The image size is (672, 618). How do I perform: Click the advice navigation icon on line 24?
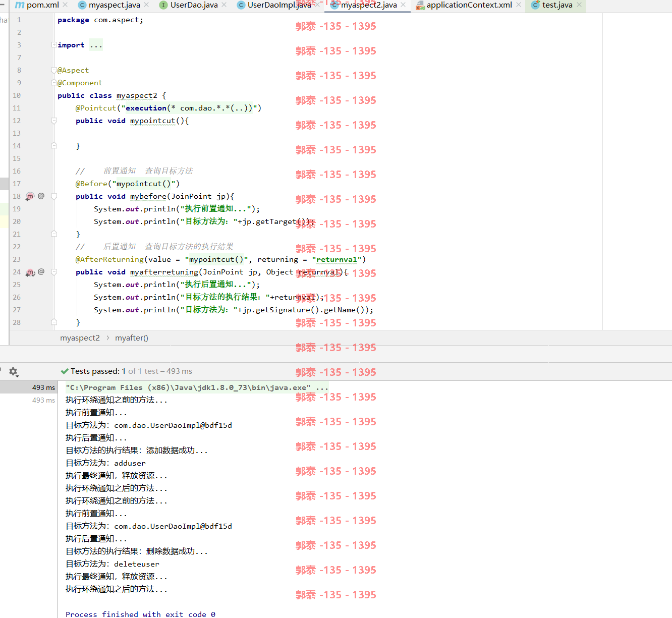(x=30, y=272)
